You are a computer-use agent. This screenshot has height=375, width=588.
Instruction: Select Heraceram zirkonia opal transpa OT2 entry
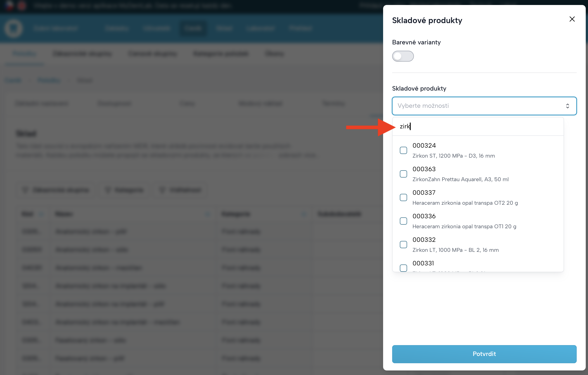pyautogui.click(x=465, y=203)
